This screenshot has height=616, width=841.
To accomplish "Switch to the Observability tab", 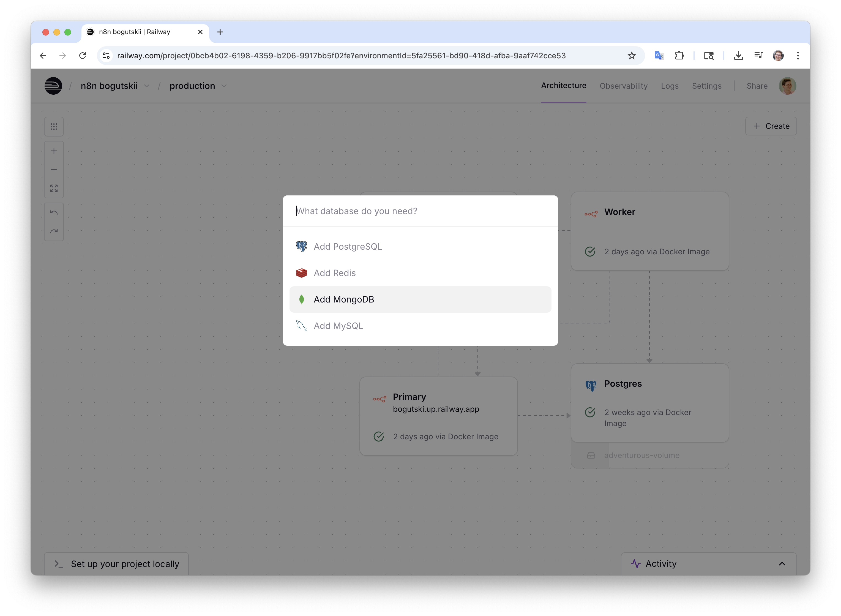I will pyautogui.click(x=623, y=86).
